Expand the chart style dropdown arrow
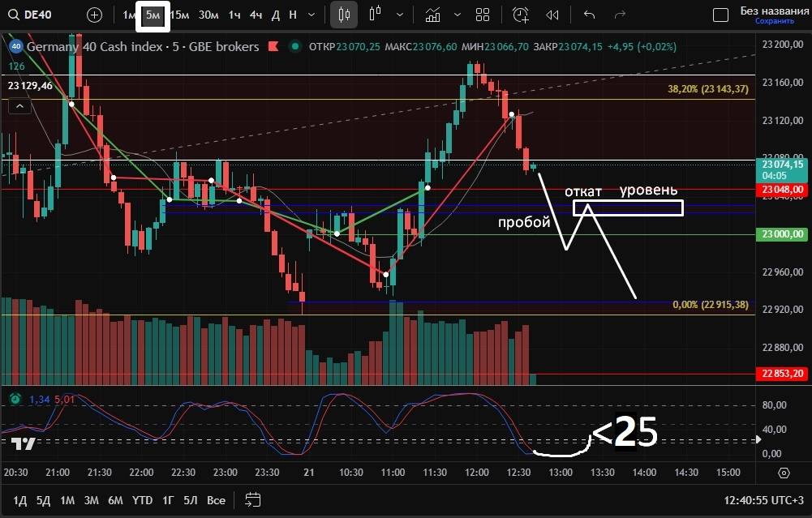This screenshot has height=518, width=812. [x=398, y=15]
